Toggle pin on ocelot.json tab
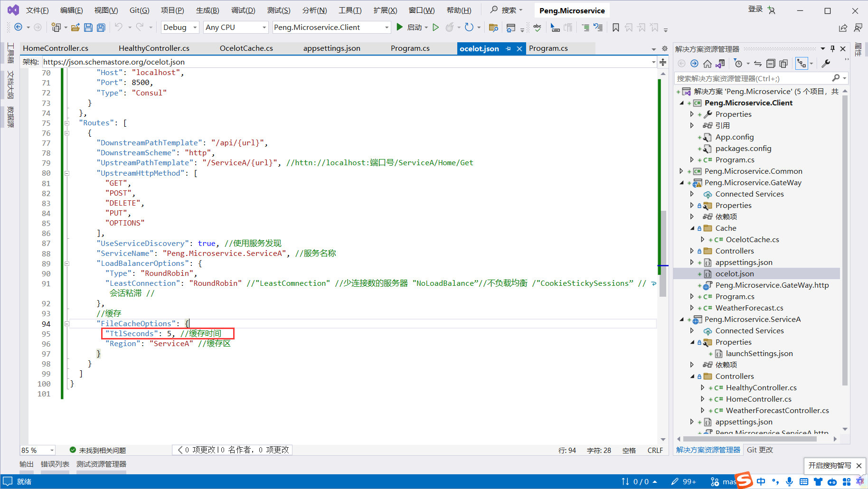868x489 pixels. coord(509,48)
